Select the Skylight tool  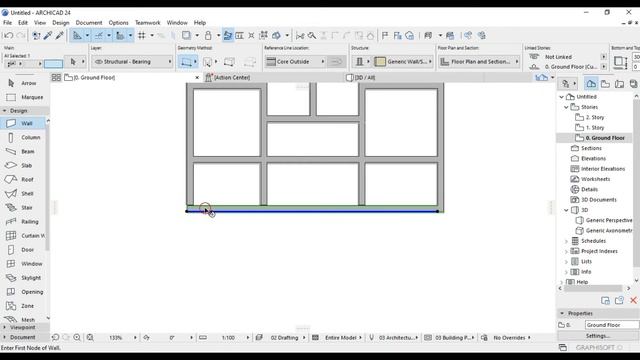coord(24,278)
